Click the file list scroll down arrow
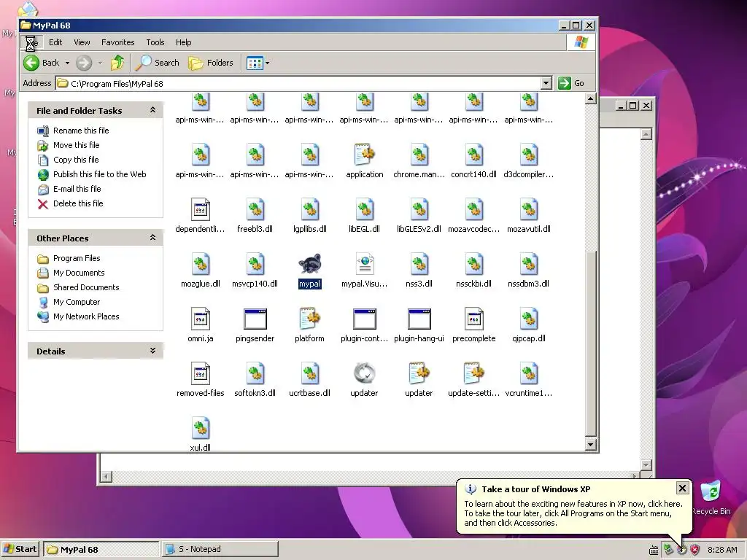 point(591,445)
